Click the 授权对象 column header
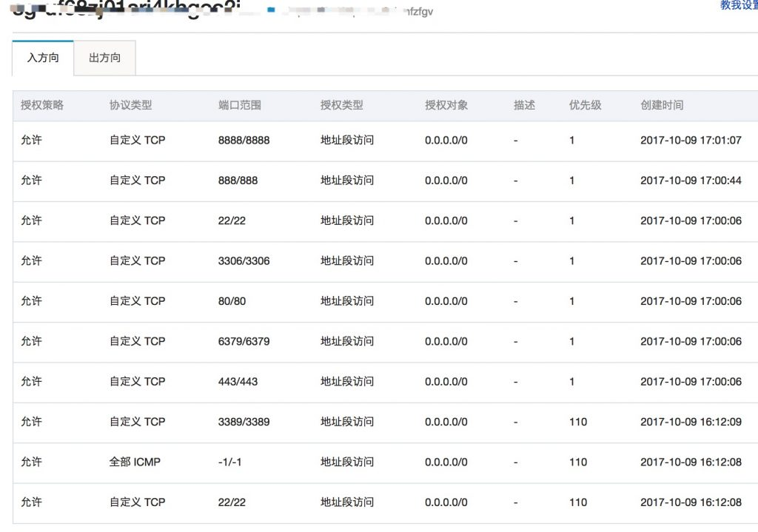758x532 pixels. 446,105
